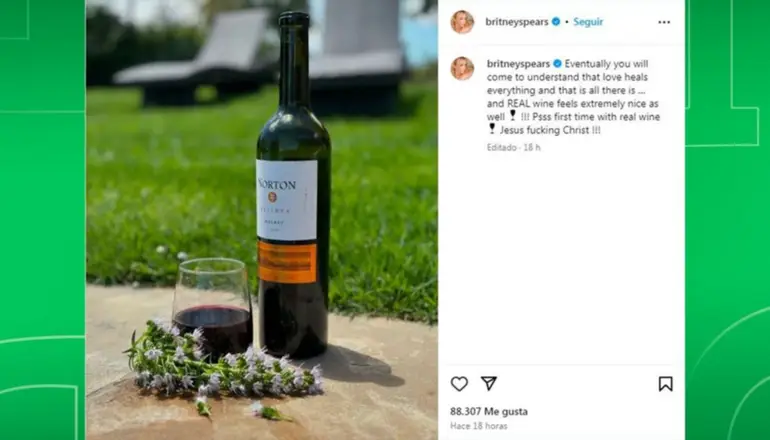Open the three-dot more options menu
The image size is (770, 440).
tap(664, 22)
